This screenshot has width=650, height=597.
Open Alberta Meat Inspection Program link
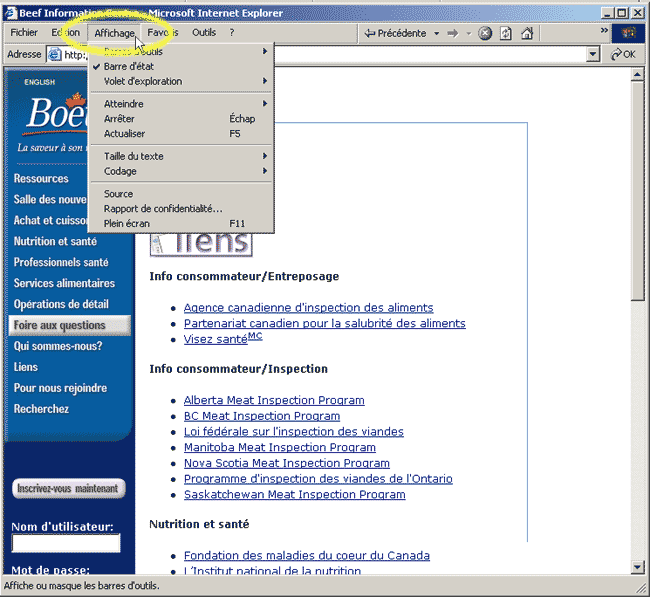pos(274,400)
